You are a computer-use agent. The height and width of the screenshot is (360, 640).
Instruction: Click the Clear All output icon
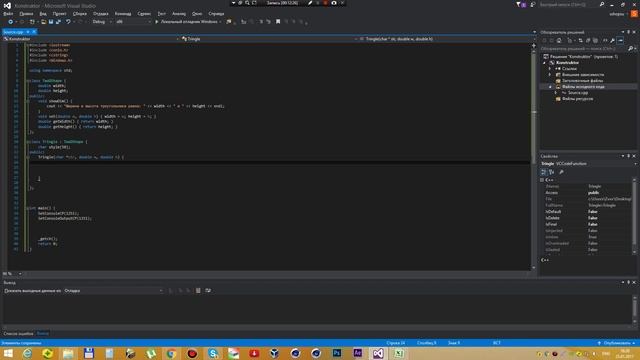tap(198, 291)
